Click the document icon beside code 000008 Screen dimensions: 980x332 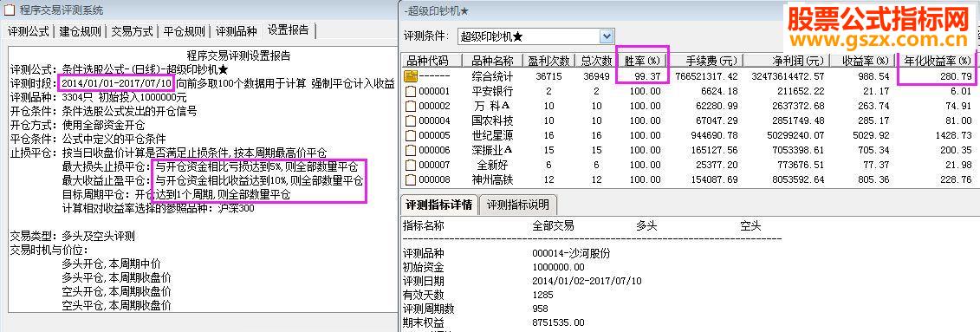[x=411, y=180]
